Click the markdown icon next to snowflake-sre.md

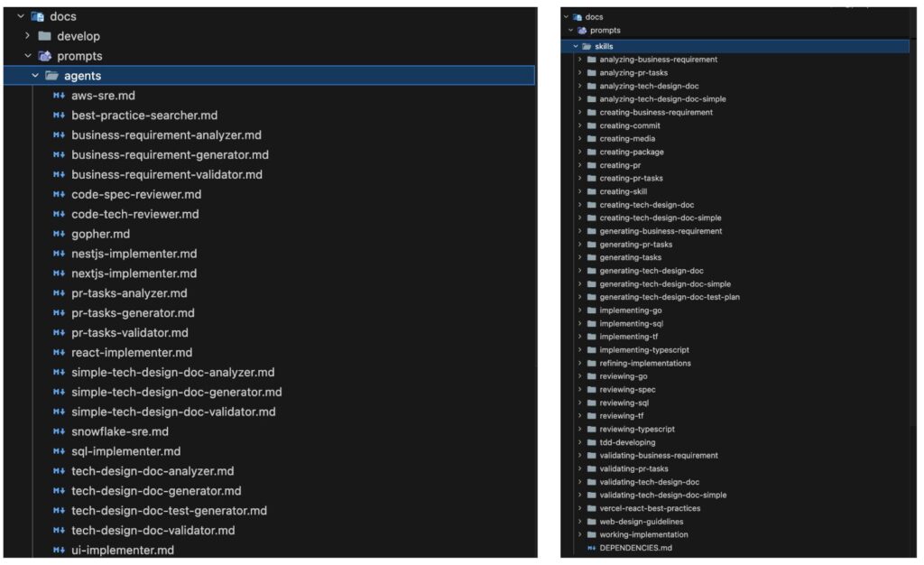[59, 431]
